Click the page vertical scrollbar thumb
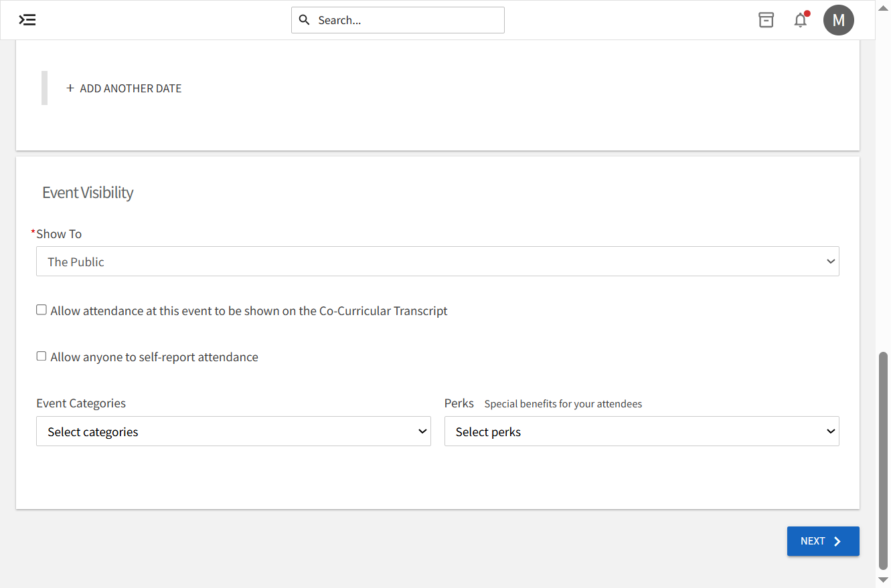This screenshot has width=891, height=588. coord(884,460)
